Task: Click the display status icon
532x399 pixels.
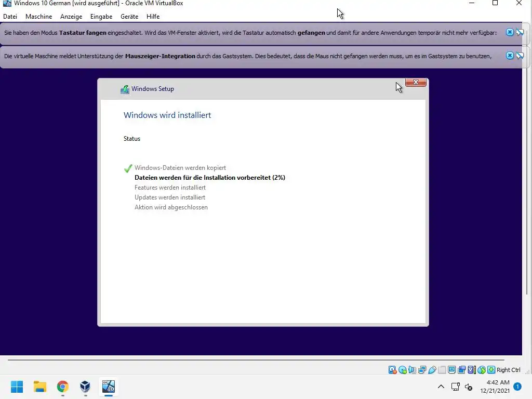Action: click(451, 370)
